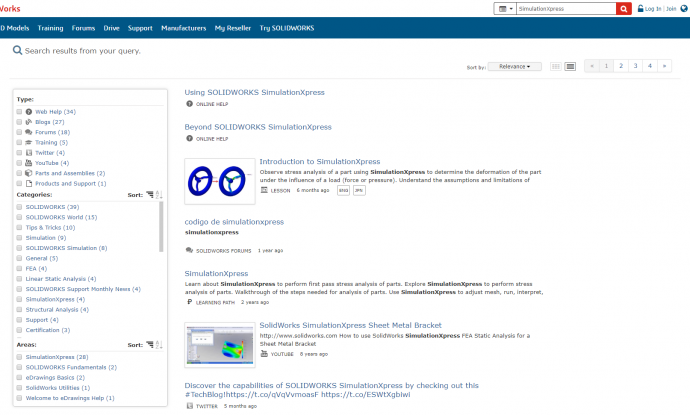
Task: Check the Twitter (4) filter
Action: click(x=19, y=153)
